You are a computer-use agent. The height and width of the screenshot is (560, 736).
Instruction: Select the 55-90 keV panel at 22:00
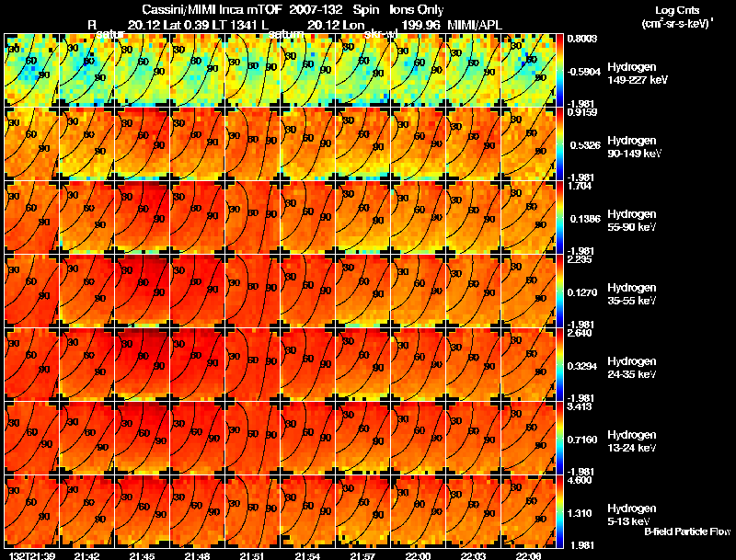tap(419, 218)
